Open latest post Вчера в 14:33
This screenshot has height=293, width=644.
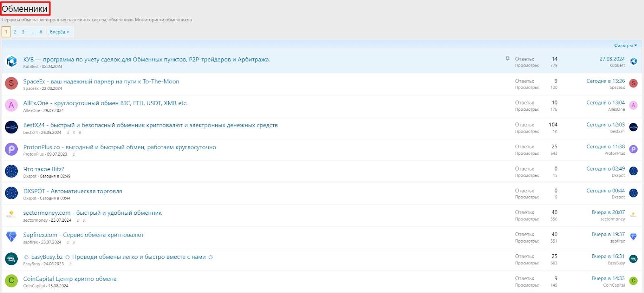coord(608,278)
